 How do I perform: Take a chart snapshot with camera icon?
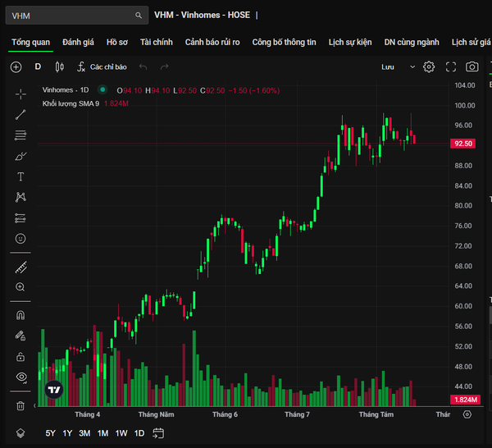[472, 66]
